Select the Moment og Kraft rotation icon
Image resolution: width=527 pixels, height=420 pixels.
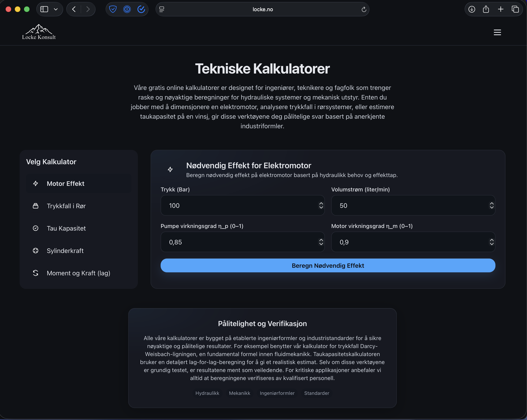pyautogui.click(x=36, y=273)
